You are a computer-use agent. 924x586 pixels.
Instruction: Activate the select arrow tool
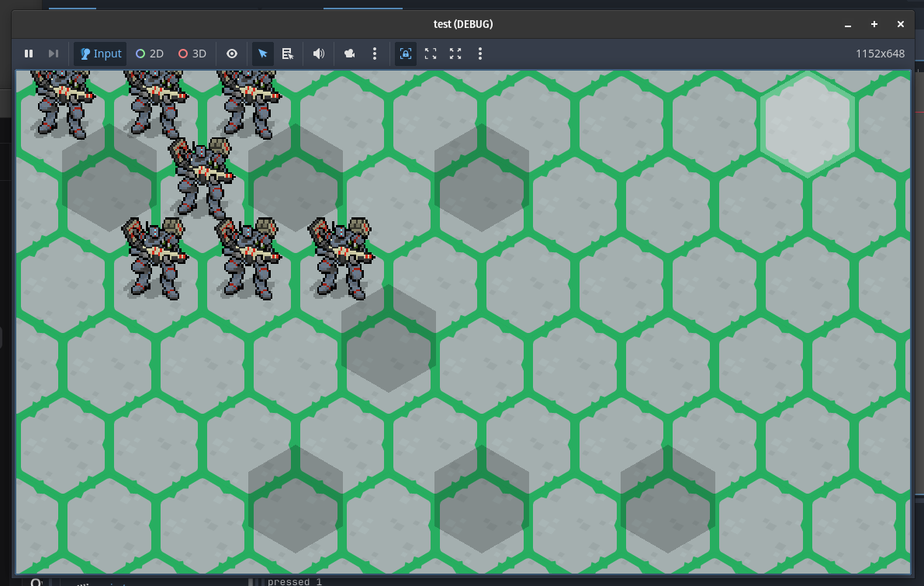(x=263, y=54)
